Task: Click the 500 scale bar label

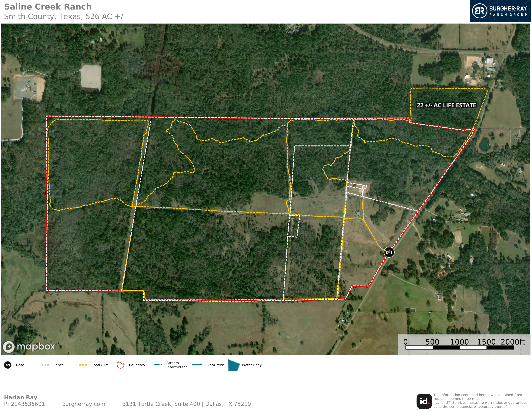Action: pyautogui.click(x=432, y=342)
